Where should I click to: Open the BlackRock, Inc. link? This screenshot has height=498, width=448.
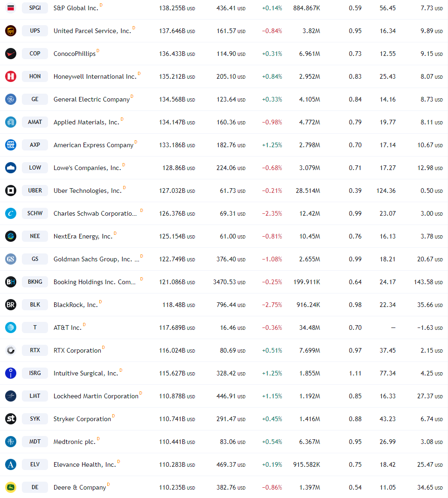76,305
